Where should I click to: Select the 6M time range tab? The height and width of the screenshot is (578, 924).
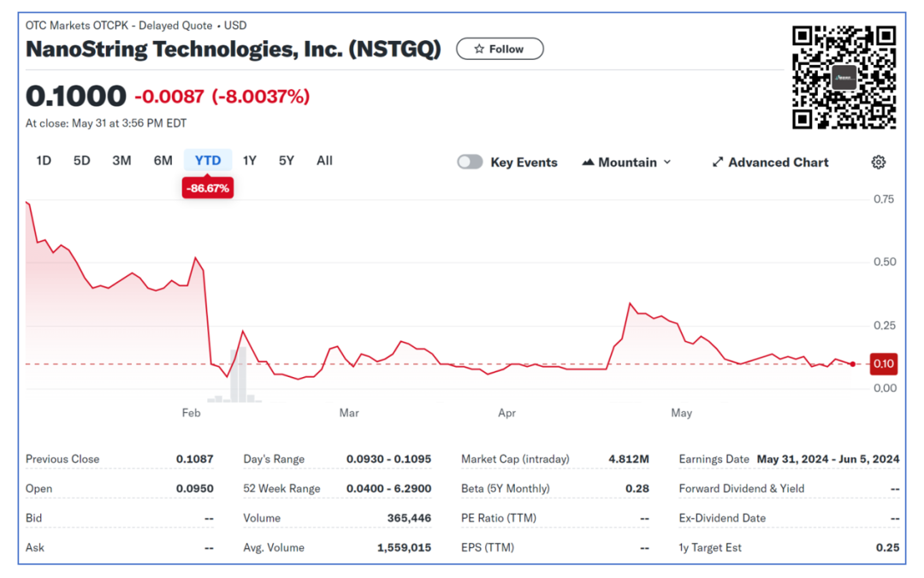(x=163, y=160)
